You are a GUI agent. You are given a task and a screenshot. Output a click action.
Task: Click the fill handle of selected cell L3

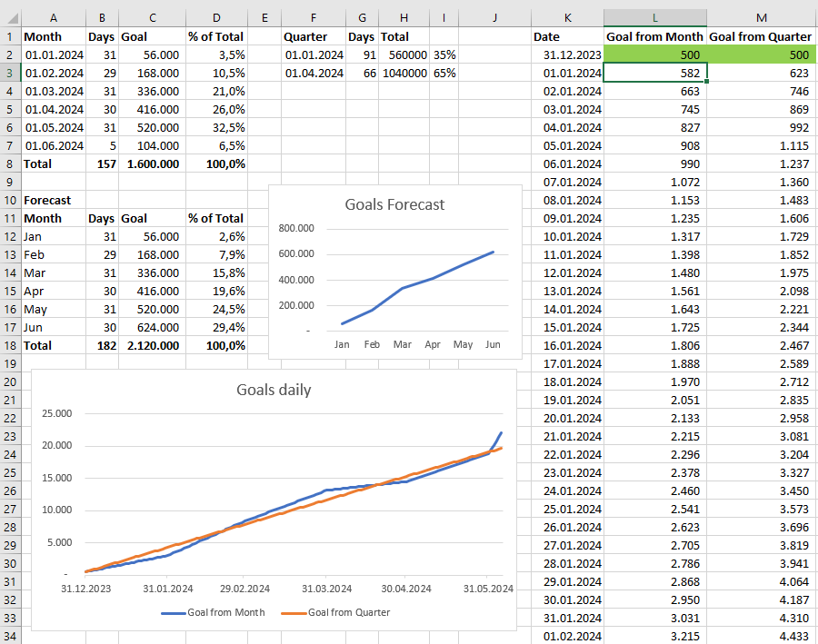[x=706, y=82]
